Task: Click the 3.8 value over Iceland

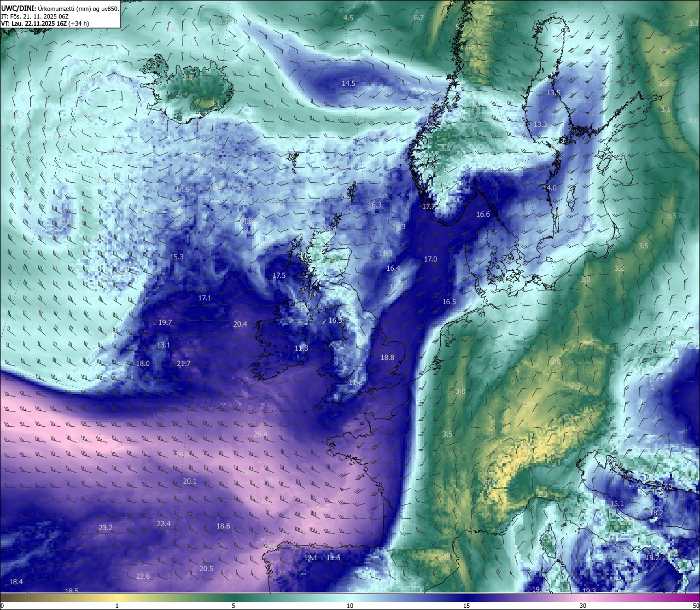Action: coord(188,78)
